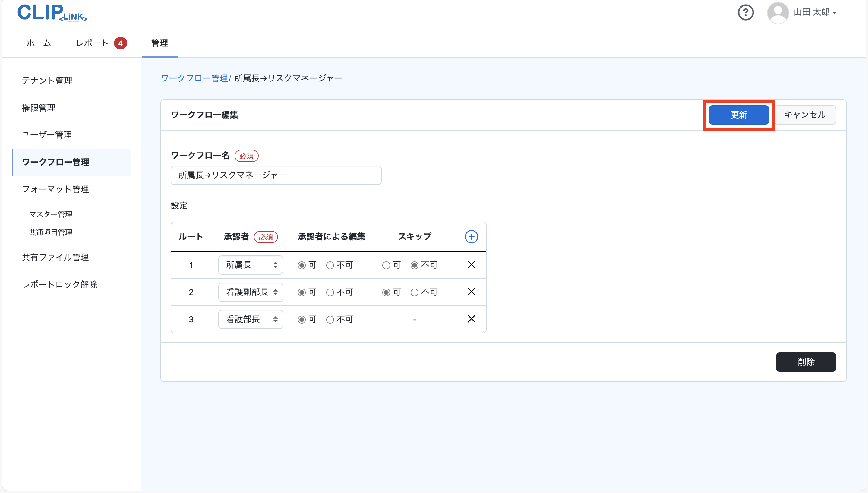Open the help icon in the top bar
This screenshot has height=493, width=868.
point(746,12)
